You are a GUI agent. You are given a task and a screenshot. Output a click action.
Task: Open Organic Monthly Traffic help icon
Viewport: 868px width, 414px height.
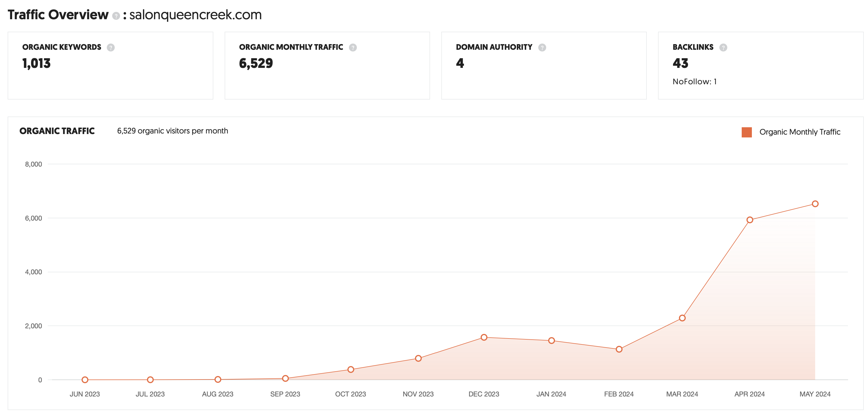352,48
